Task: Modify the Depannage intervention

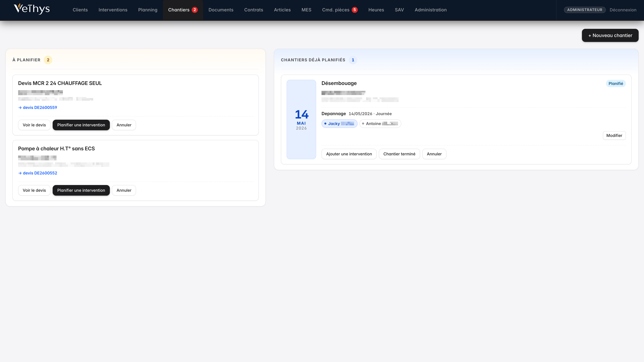Action: (x=614, y=135)
